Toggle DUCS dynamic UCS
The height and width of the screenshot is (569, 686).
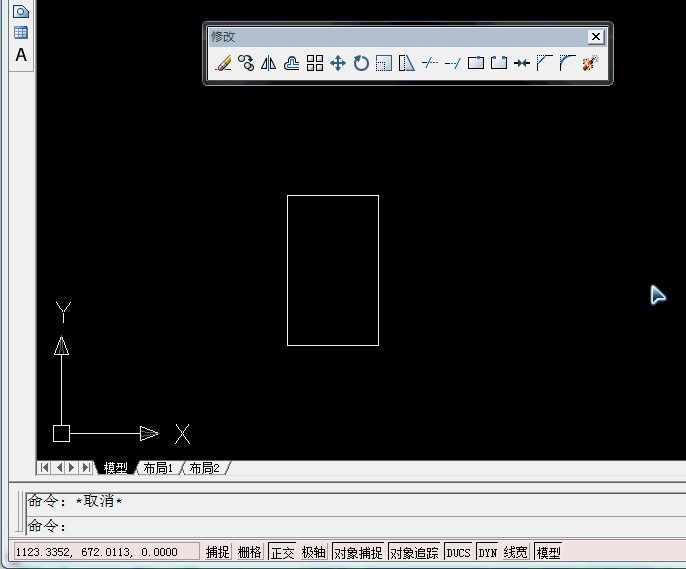[x=458, y=552]
